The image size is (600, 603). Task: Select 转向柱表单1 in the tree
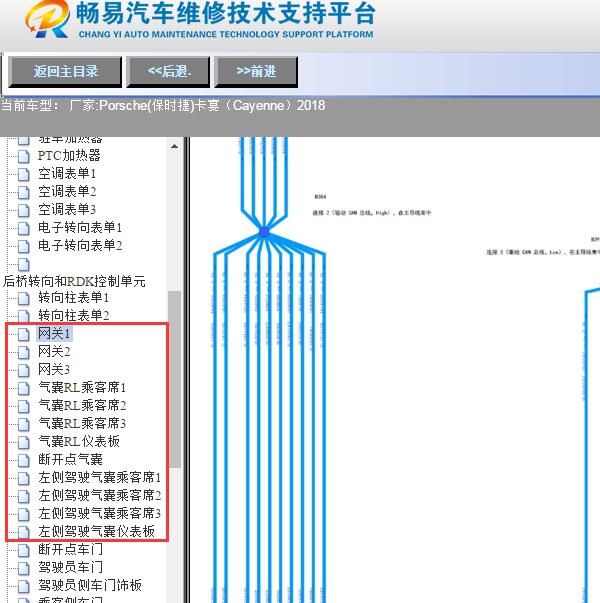[x=73, y=298]
